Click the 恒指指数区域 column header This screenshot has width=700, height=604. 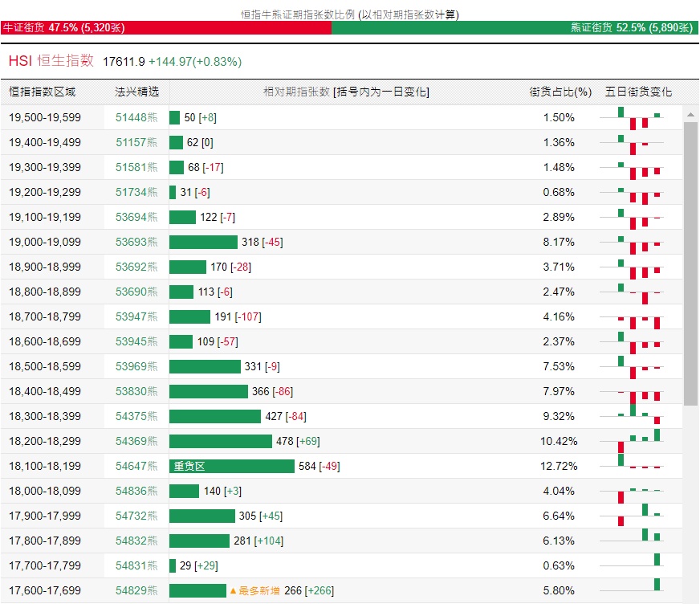coord(43,92)
